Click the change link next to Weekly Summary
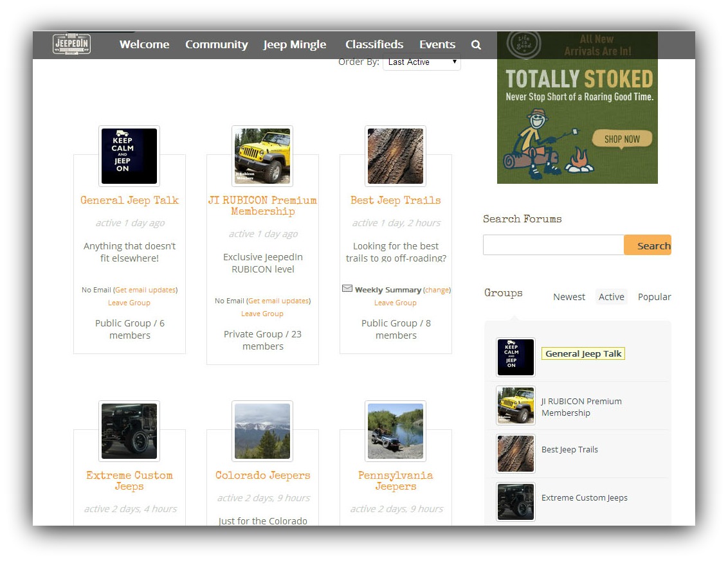Image resolution: width=728 pixels, height=561 pixels. [x=437, y=290]
